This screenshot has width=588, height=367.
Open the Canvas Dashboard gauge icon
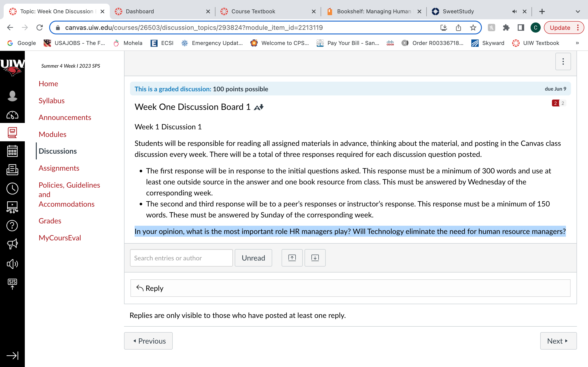12,115
